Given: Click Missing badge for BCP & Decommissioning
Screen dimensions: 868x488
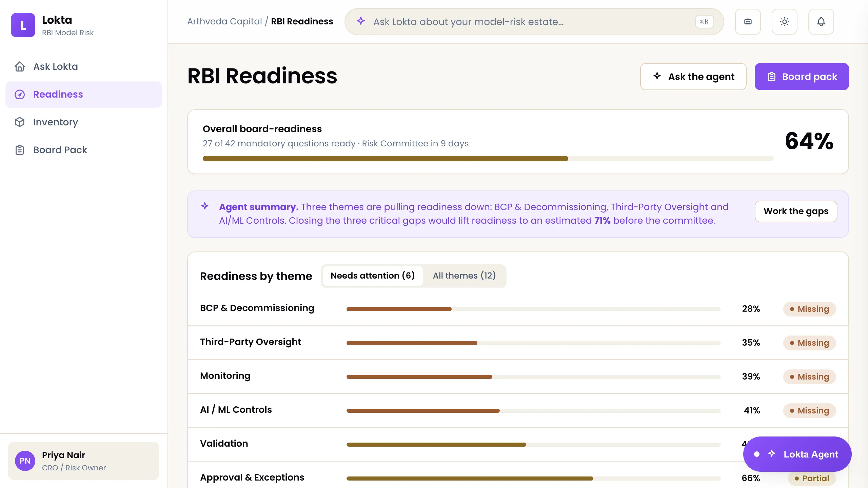Looking at the screenshot, I should [809, 309].
